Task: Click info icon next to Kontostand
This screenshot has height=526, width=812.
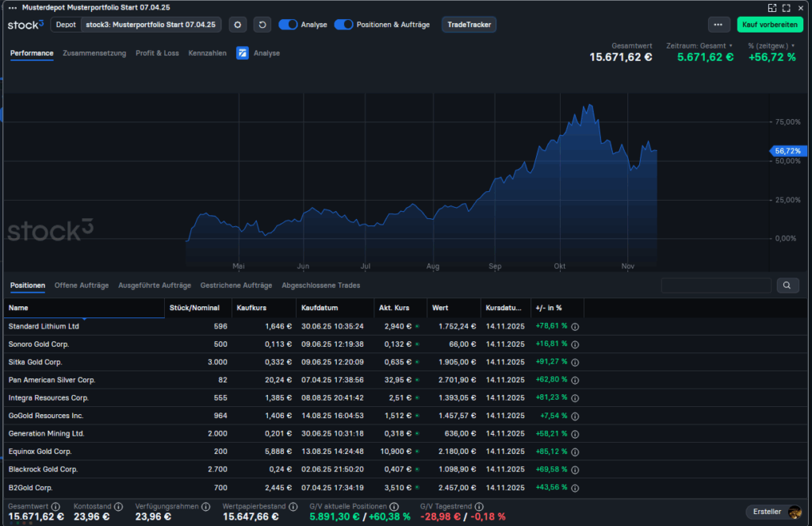Action: (119, 506)
